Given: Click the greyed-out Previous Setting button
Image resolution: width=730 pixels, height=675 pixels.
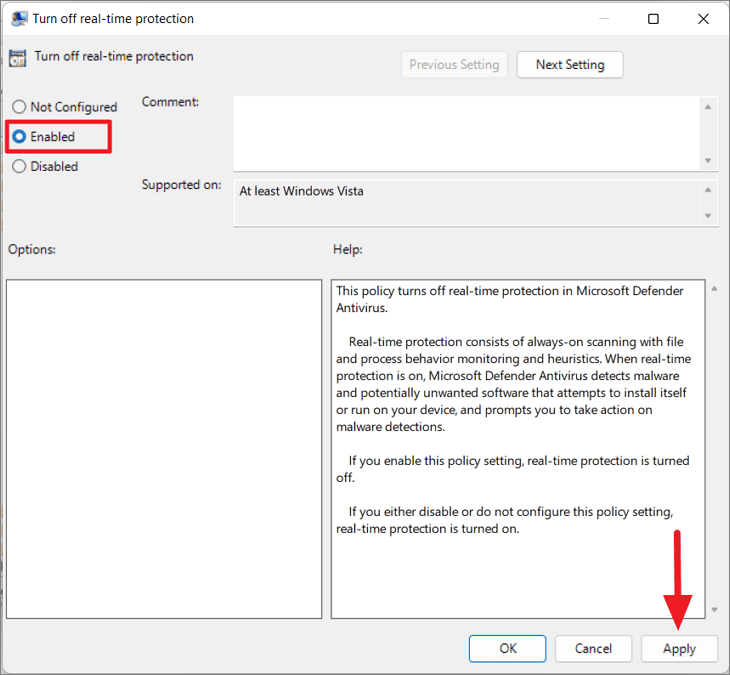Looking at the screenshot, I should [454, 65].
